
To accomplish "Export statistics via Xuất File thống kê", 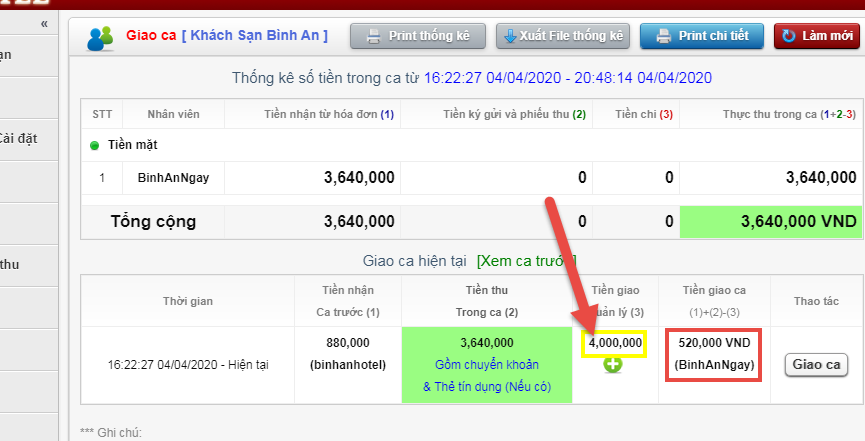I will (562, 36).
